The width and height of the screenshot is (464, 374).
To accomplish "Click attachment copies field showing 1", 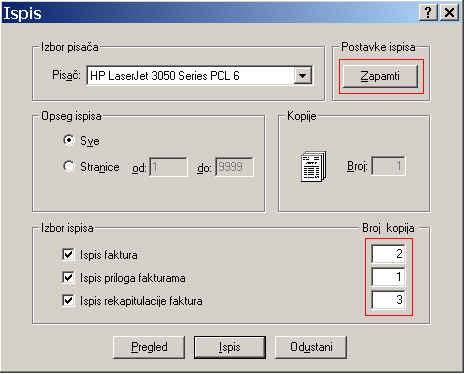I will pos(388,277).
